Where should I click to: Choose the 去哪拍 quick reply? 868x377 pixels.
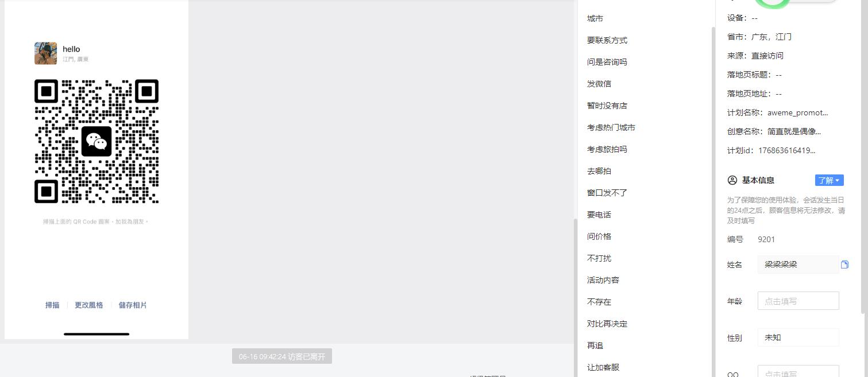(x=599, y=171)
